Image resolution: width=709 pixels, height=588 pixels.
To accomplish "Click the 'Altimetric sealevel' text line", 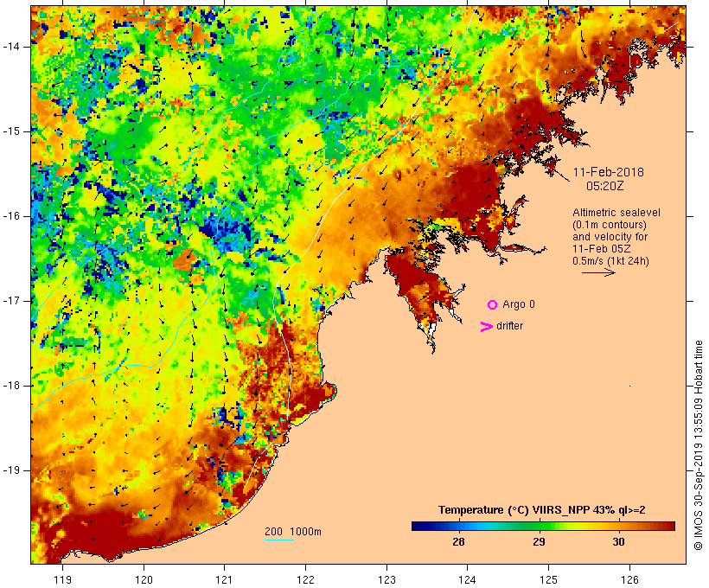I will click(616, 213).
